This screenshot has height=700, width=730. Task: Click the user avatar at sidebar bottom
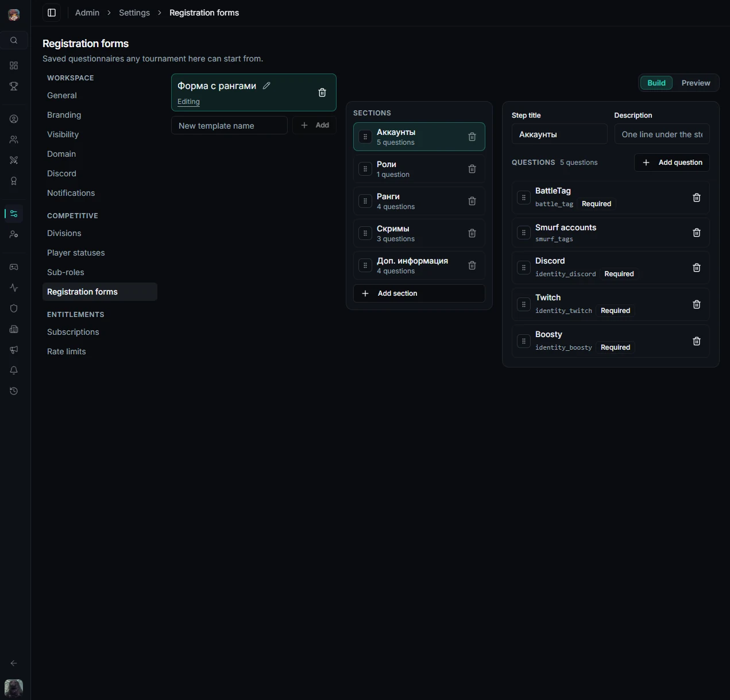pyautogui.click(x=14, y=687)
